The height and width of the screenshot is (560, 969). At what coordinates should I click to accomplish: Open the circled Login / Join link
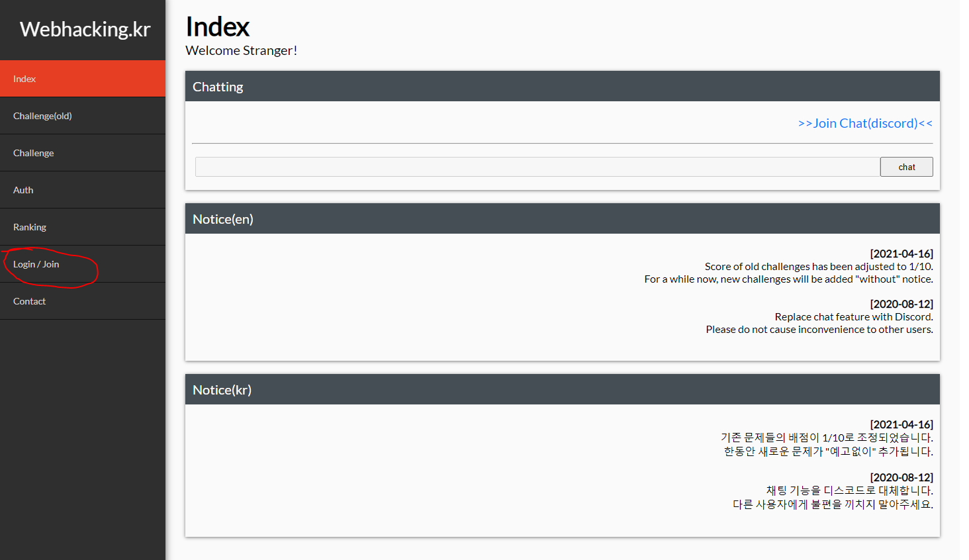click(x=36, y=263)
